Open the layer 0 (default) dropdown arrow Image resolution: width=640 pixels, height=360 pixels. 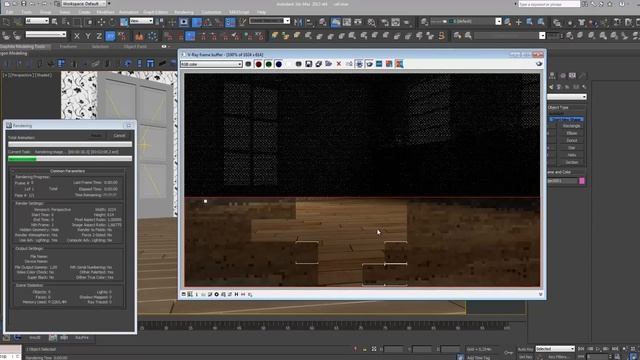pyautogui.click(x=498, y=21)
